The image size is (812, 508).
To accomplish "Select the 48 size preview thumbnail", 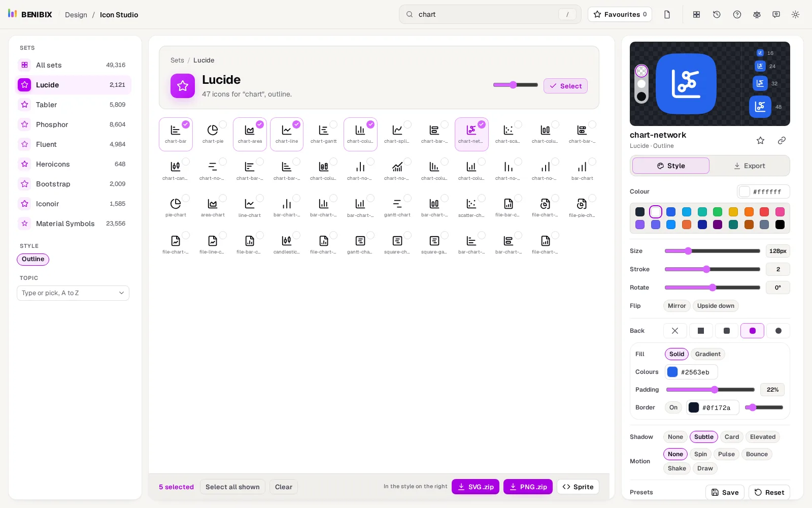I will 760,107.
